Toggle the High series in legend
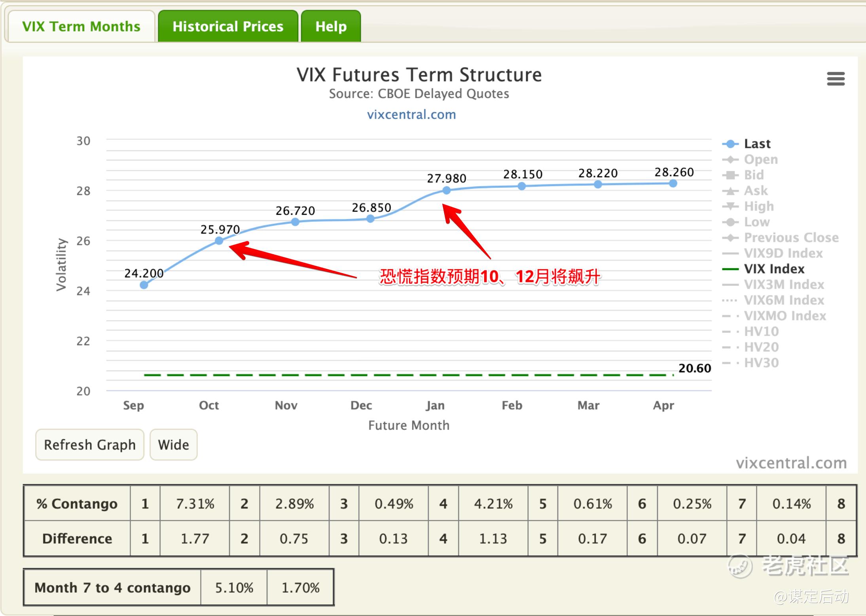Screen dimensions: 866x616 (x=748, y=206)
